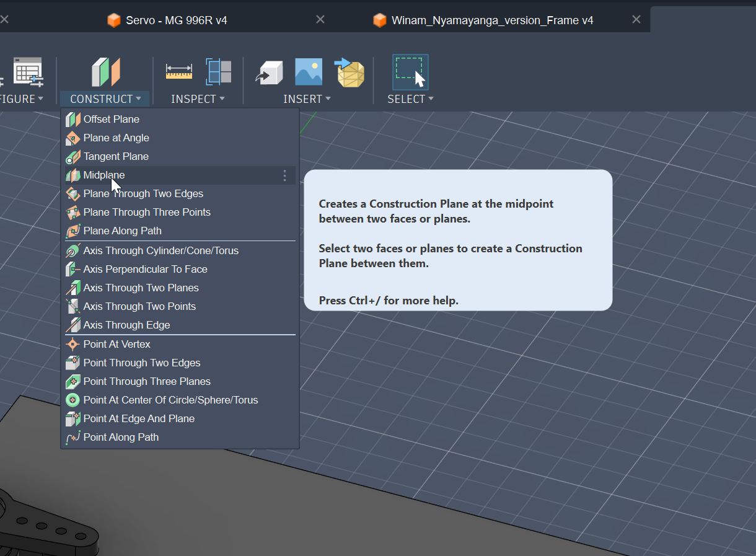This screenshot has width=756, height=556.
Task: Choose Axis Through Edge
Action: tap(180, 325)
